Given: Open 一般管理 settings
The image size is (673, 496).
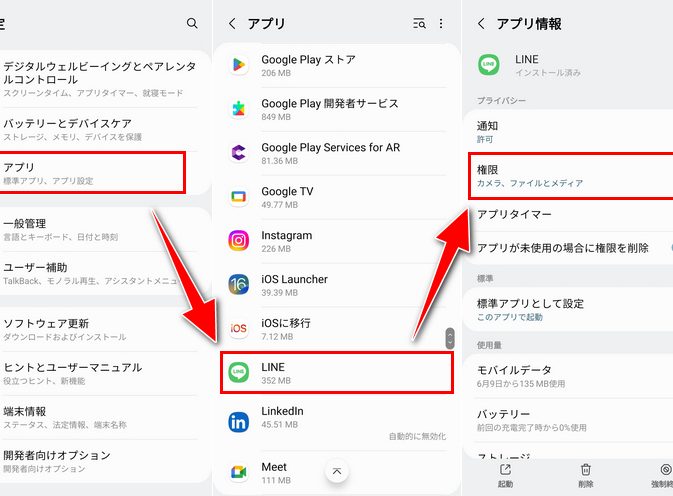Looking at the screenshot, I should 100,229.
